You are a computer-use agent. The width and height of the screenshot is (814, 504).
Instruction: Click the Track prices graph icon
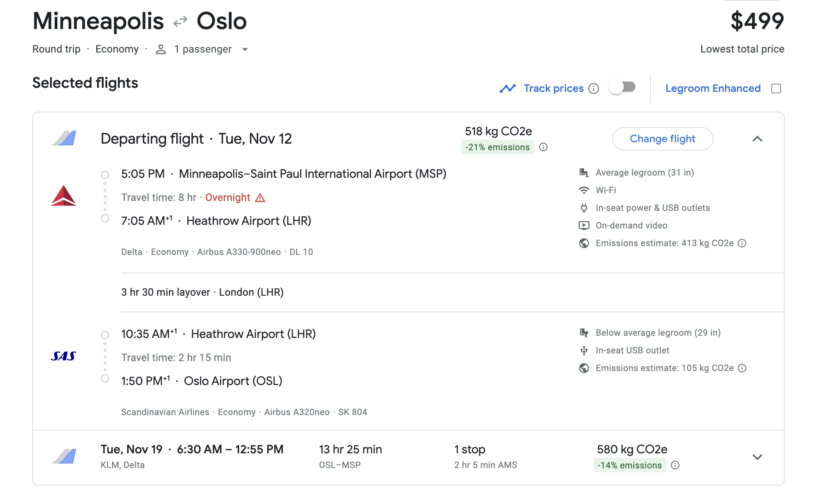pos(507,88)
